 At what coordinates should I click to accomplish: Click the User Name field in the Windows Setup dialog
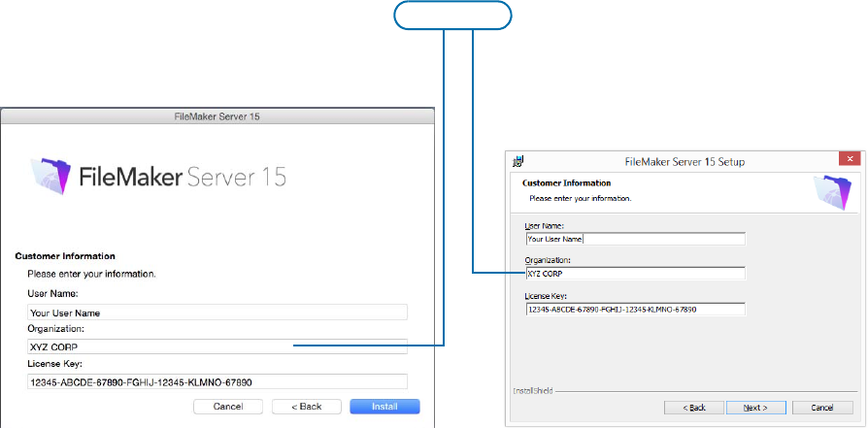[636, 239]
